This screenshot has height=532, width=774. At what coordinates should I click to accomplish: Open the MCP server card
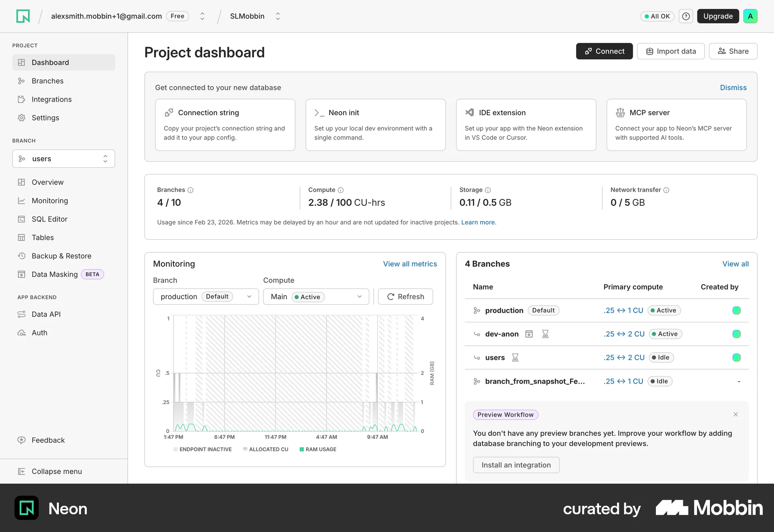pyautogui.click(x=676, y=125)
